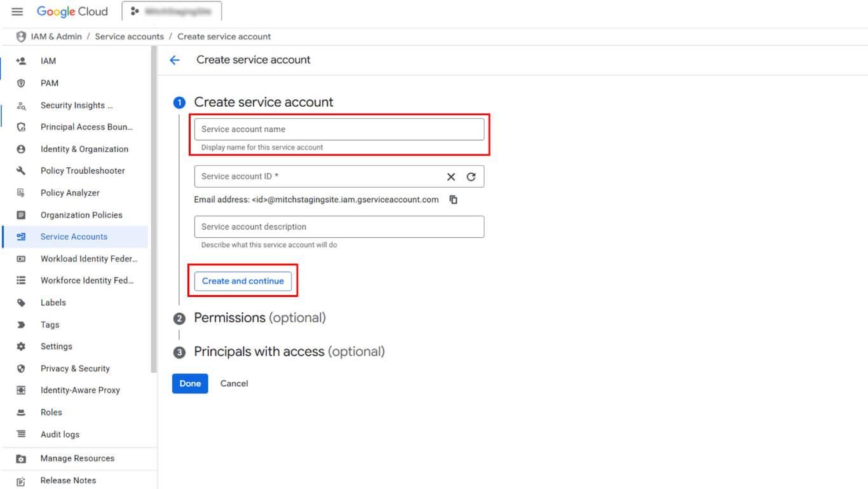Regenerate the Service account ID
868x489 pixels.
coord(471,177)
